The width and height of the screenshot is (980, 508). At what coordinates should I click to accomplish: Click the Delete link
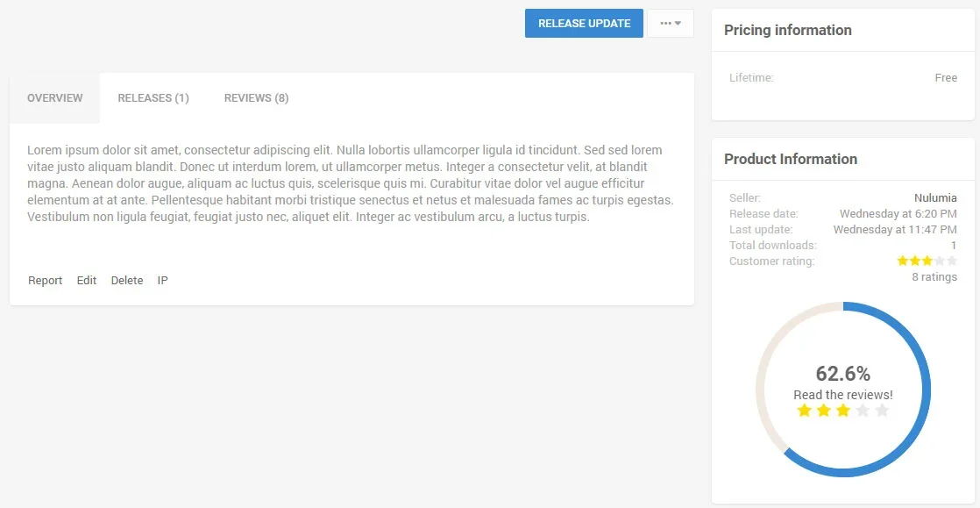tap(127, 280)
